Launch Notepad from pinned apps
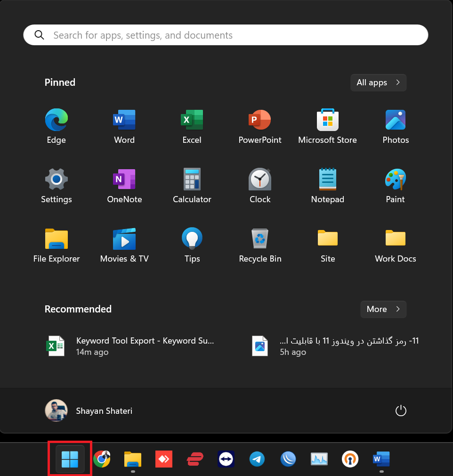 pos(327,186)
